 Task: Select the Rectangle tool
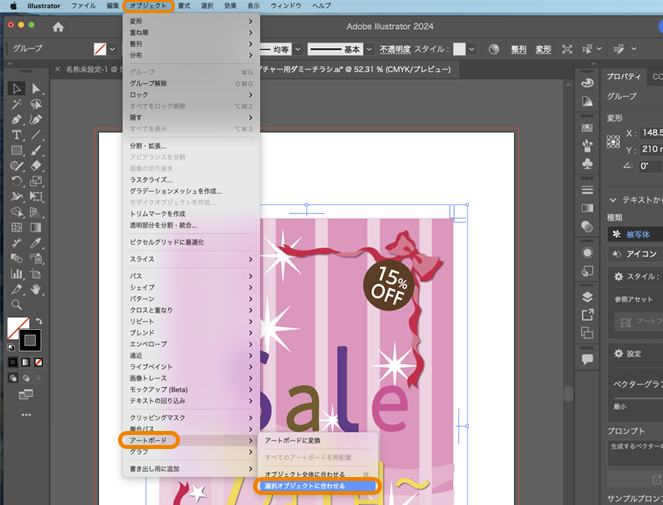click(x=16, y=150)
